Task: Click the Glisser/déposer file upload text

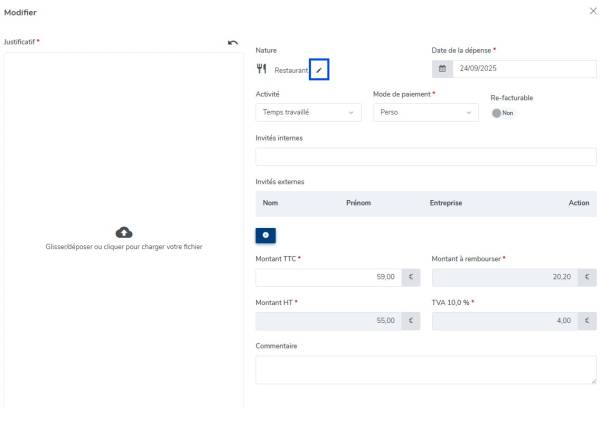Action: [124, 247]
